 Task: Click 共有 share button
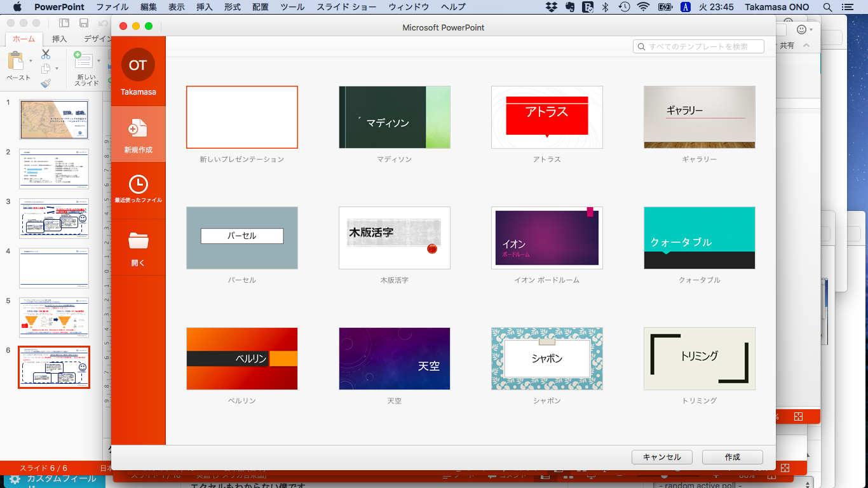point(787,46)
